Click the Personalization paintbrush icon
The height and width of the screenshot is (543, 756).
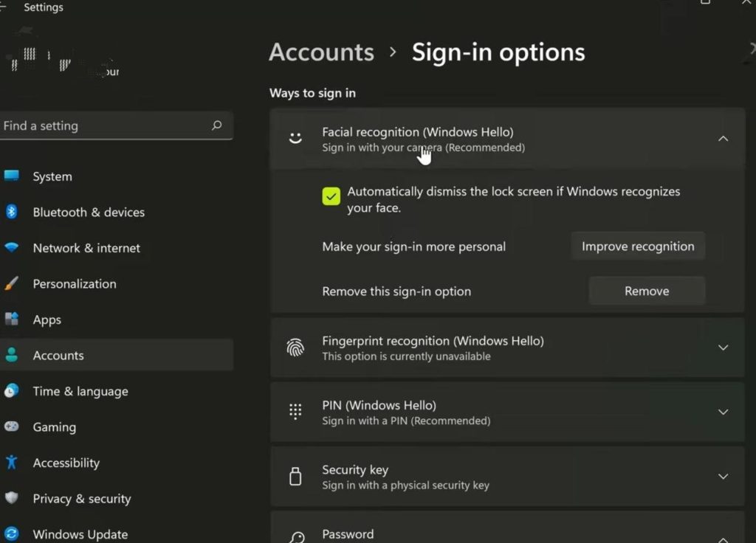[x=12, y=283]
